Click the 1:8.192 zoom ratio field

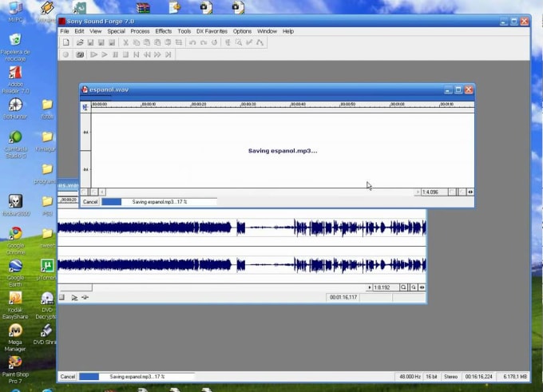pyautogui.click(x=386, y=287)
